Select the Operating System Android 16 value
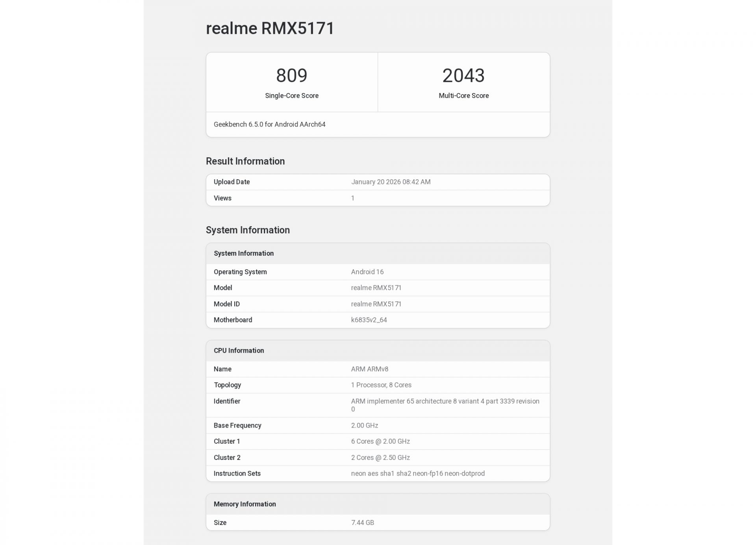The width and height of the screenshot is (756, 545). tap(367, 272)
